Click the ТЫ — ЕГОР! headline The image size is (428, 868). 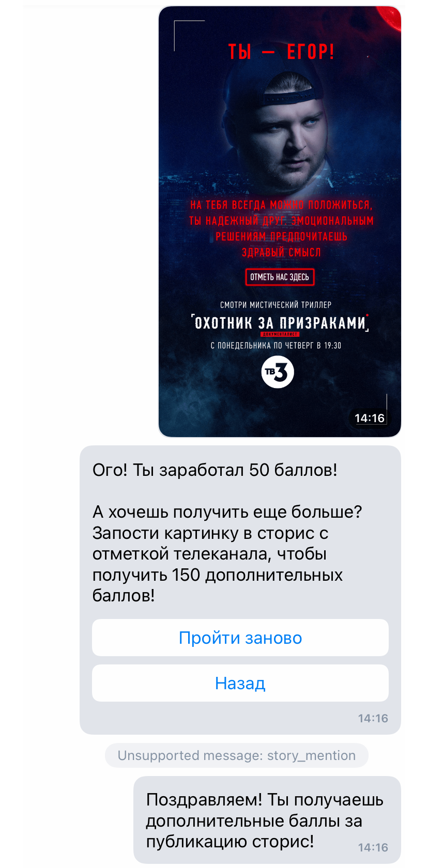click(x=282, y=52)
